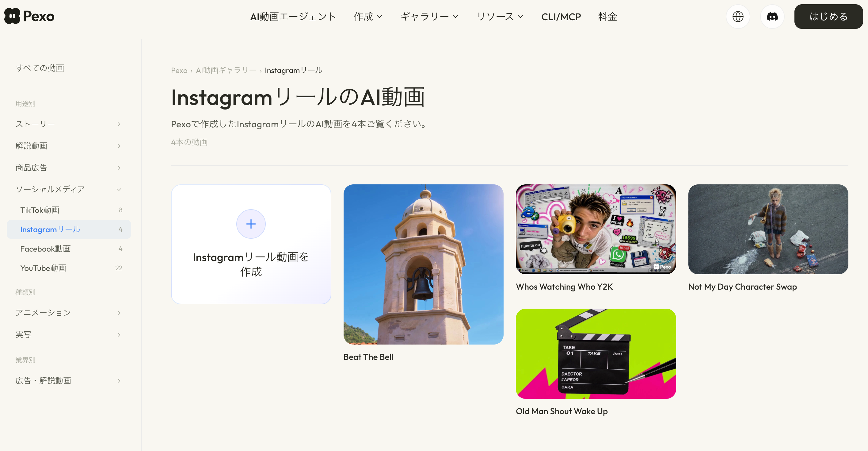The height and width of the screenshot is (451, 868).
Task: Open the 料金 pricing page
Action: [x=607, y=17]
